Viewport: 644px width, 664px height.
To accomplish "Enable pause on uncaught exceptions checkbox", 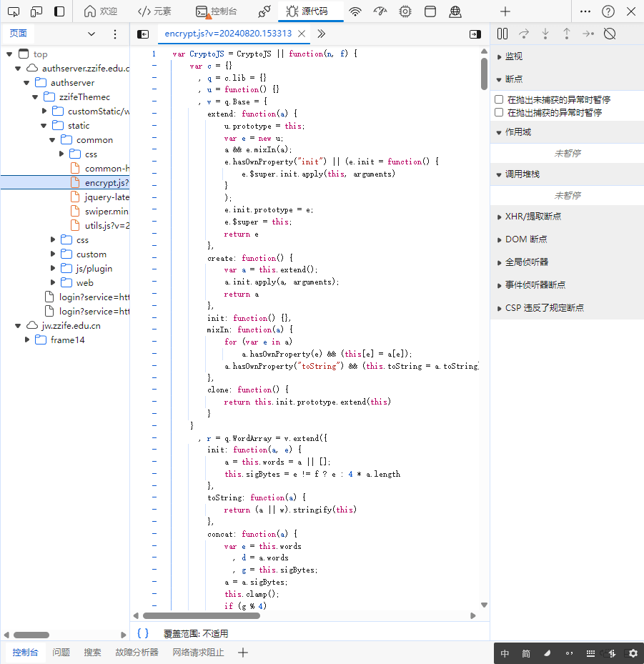I will click(x=500, y=100).
